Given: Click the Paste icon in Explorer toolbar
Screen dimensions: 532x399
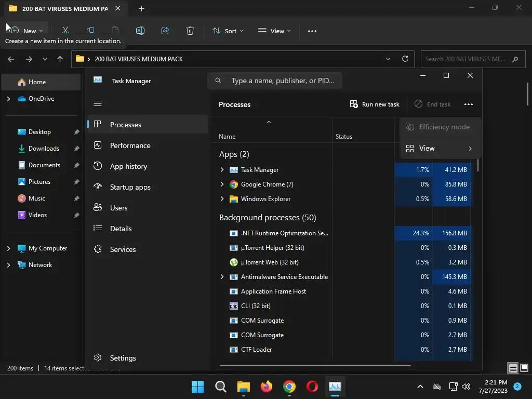Looking at the screenshot, I should 115,30.
